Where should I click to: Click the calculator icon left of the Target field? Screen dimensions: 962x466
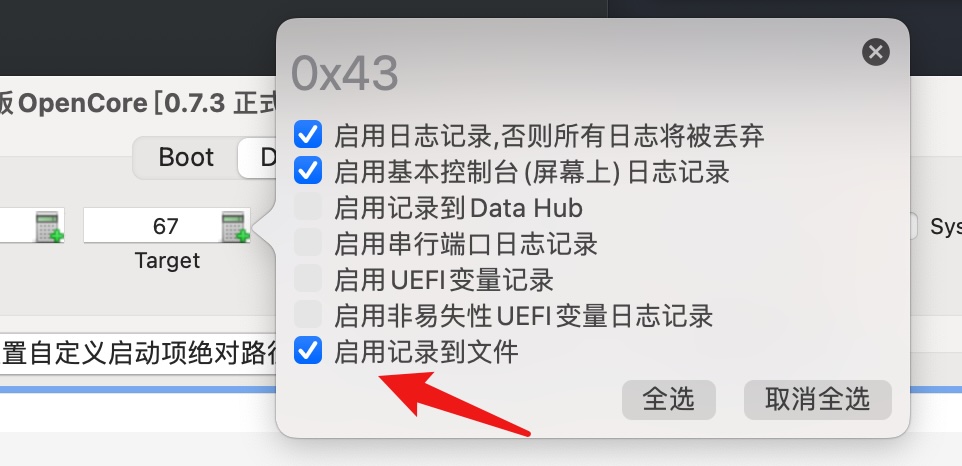[x=49, y=227]
